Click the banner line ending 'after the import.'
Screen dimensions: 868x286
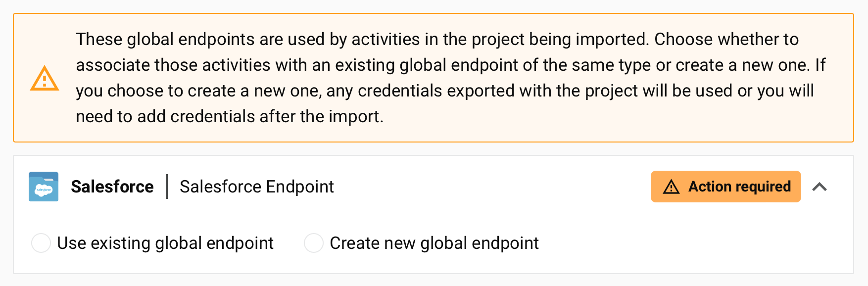(x=230, y=116)
